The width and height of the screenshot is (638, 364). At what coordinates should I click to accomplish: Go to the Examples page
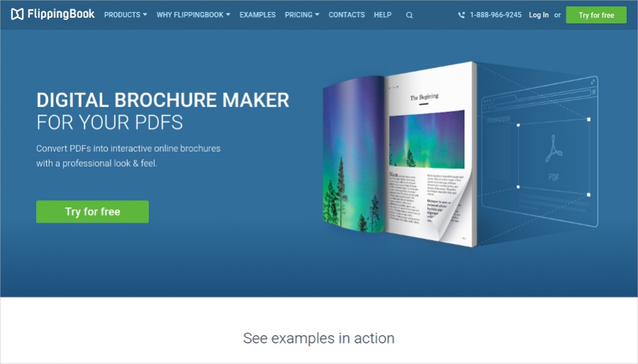(x=258, y=15)
